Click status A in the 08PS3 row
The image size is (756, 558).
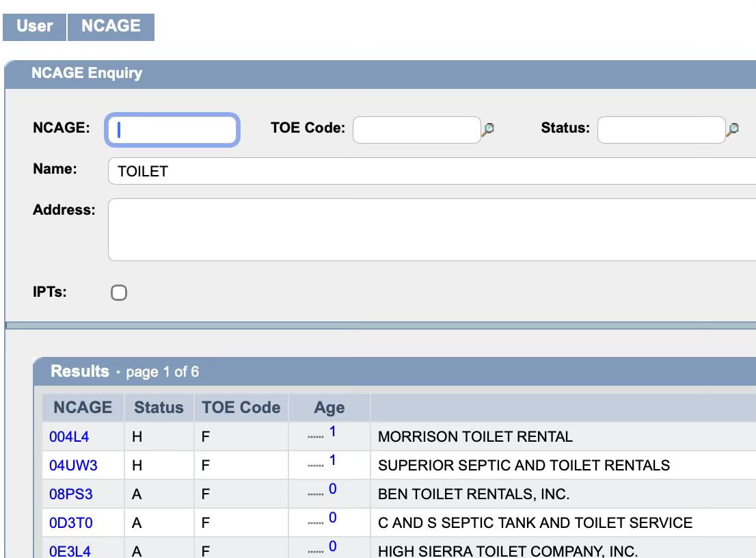(x=137, y=494)
